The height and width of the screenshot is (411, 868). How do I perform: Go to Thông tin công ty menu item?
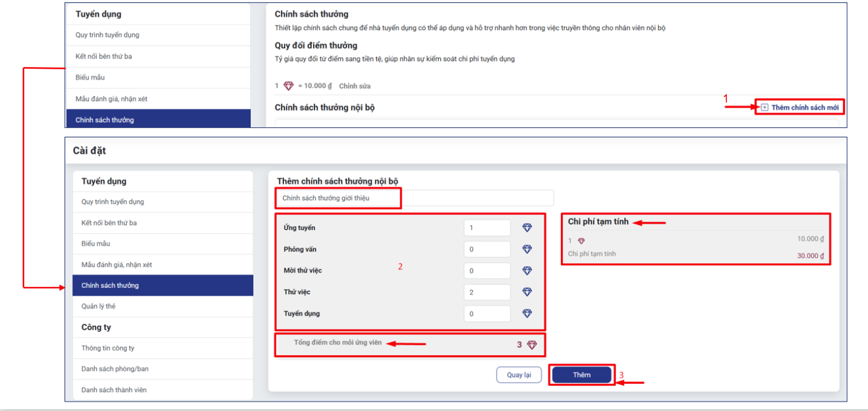[108, 348]
